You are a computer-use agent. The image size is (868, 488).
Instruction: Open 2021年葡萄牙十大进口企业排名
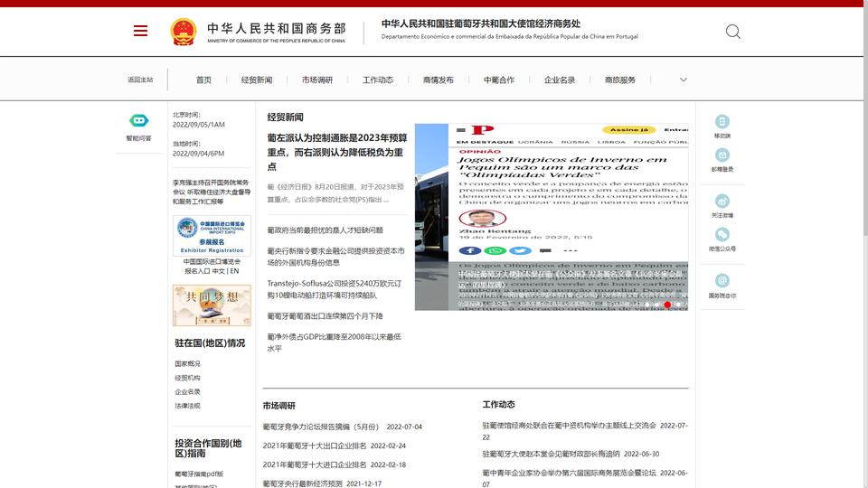click(x=315, y=465)
